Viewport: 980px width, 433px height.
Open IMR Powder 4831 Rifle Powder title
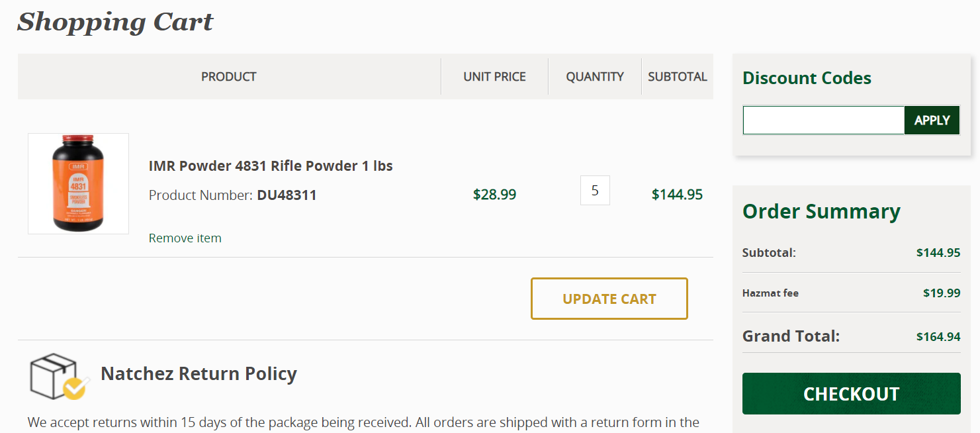tap(271, 166)
